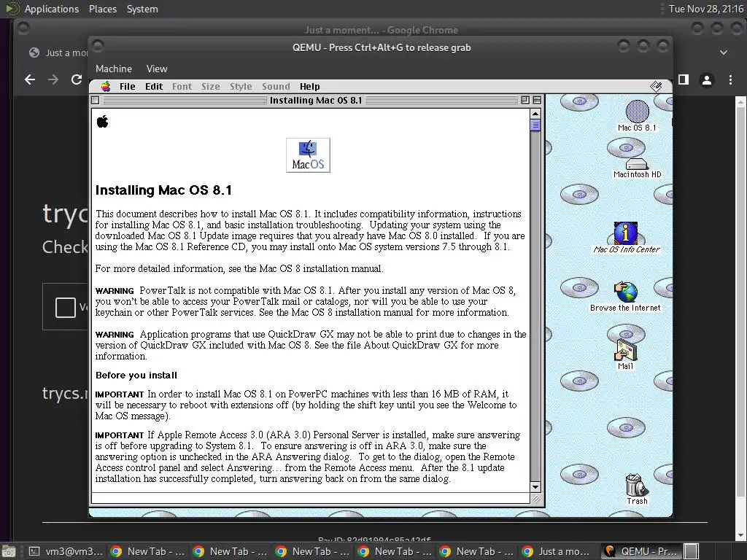
Task: Click the clock showing Tue Nov 28, 21:16
Action: (705, 9)
